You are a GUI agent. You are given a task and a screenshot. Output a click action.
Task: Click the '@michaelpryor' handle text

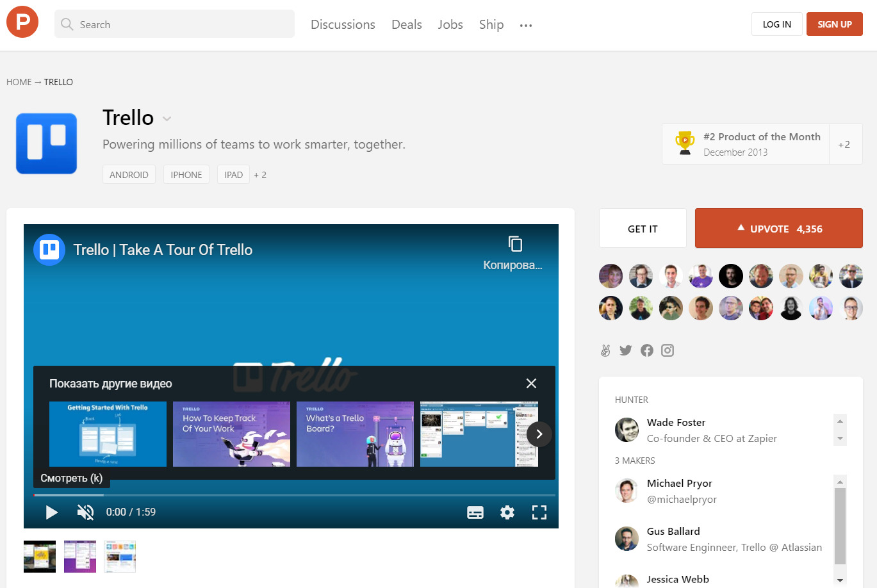pos(682,499)
